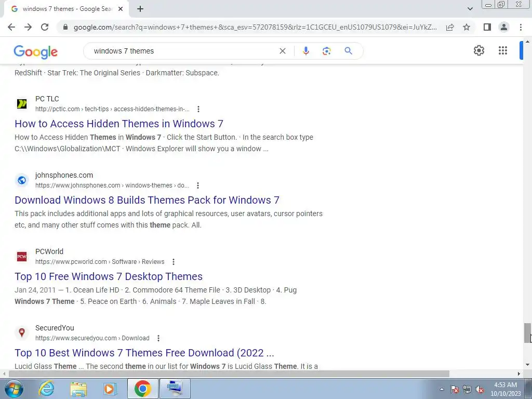This screenshot has height=399, width=532.
Task: Click the PC TLC site name
Action: tap(47, 99)
